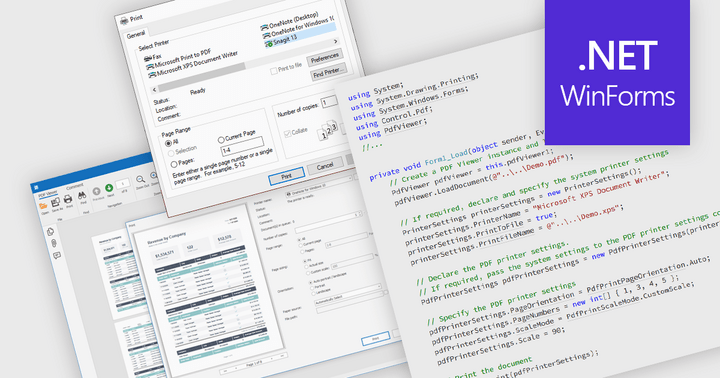Select the All page range radio

(169, 143)
